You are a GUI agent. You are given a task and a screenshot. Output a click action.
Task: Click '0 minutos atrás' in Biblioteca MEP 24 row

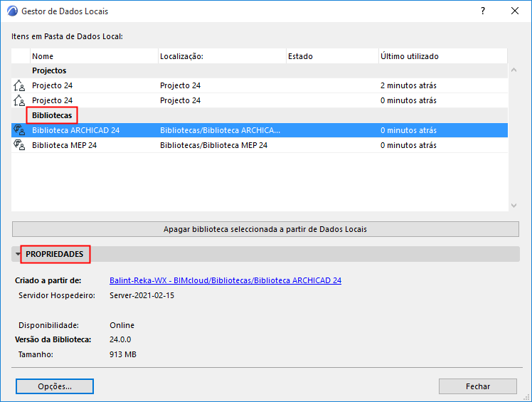click(408, 145)
